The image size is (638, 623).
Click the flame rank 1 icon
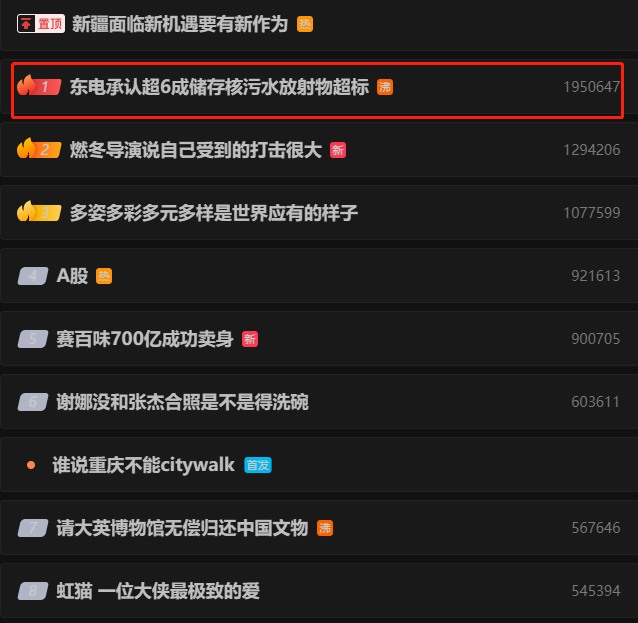pos(39,85)
